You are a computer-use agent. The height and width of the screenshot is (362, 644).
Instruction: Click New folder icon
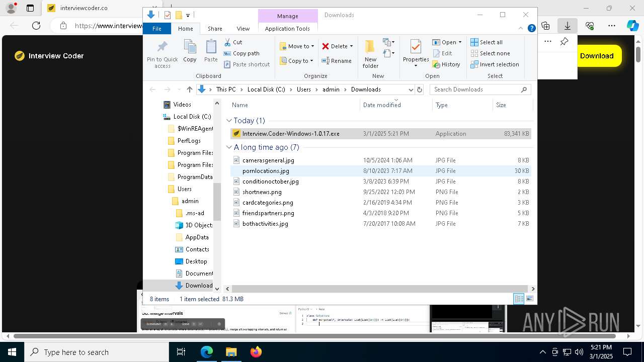point(370,47)
